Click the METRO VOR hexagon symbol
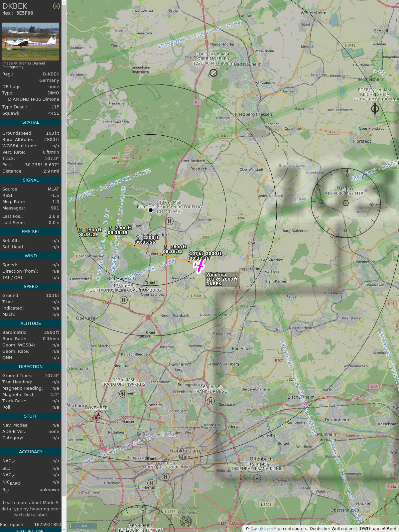 pyautogui.click(x=346, y=203)
